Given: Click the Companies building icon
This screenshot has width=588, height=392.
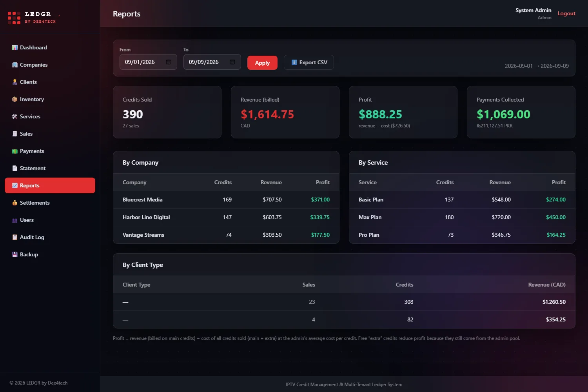Looking at the screenshot, I should click(x=15, y=65).
